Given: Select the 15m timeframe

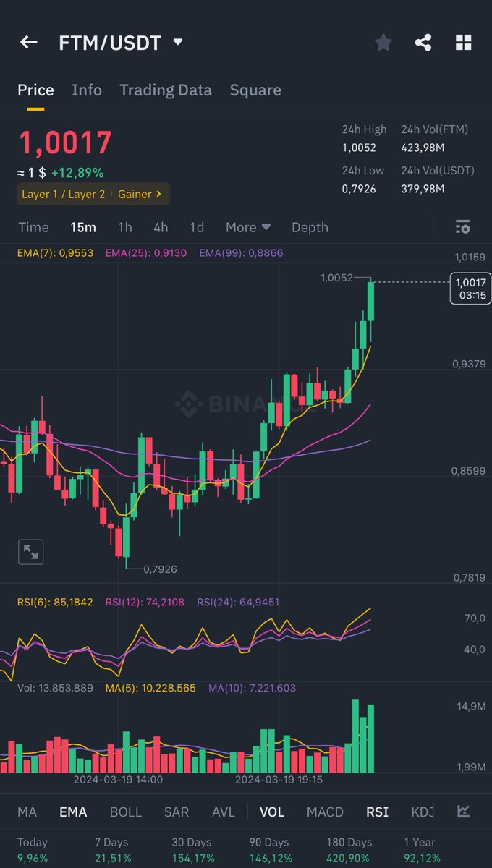Looking at the screenshot, I should (83, 227).
